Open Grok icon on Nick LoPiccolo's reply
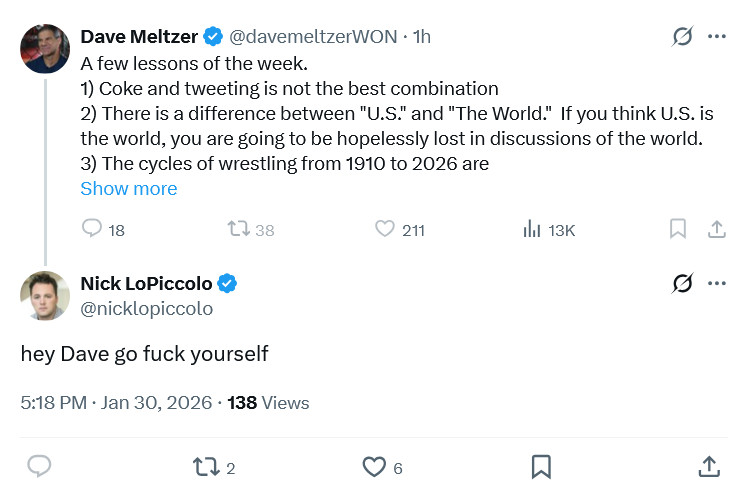 pos(682,284)
